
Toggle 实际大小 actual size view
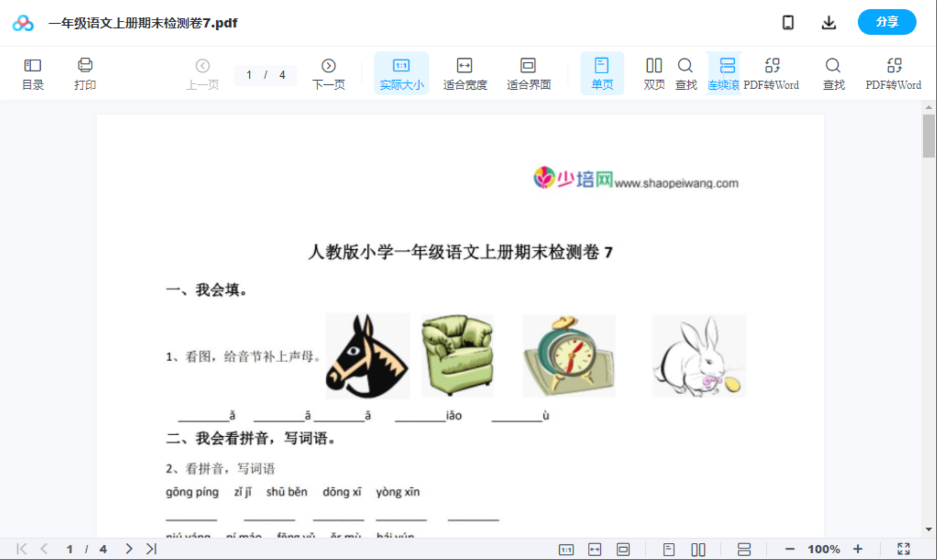(x=401, y=73)
